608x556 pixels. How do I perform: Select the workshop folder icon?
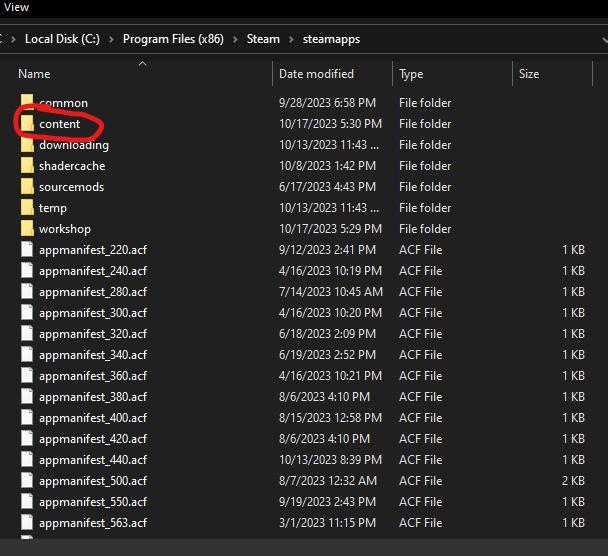(27, 228)
